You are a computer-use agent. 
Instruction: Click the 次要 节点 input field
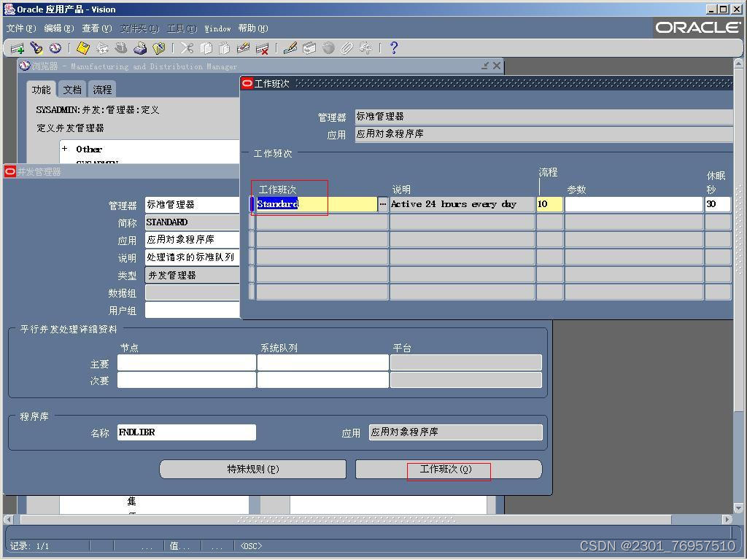pyautogui.click(x=187, y=380)
